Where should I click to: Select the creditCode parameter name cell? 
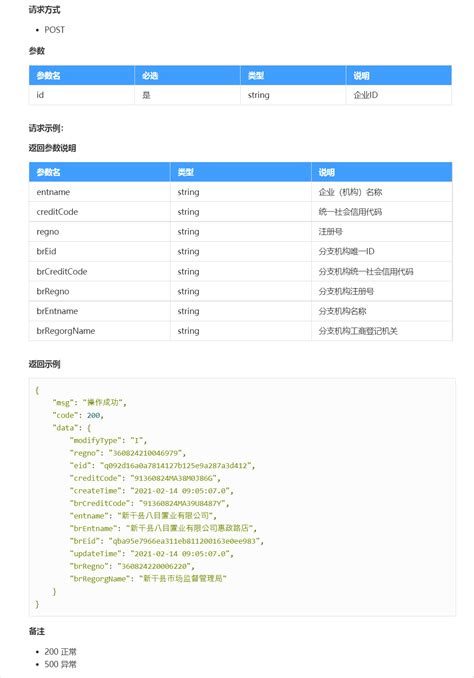(99, 212)
